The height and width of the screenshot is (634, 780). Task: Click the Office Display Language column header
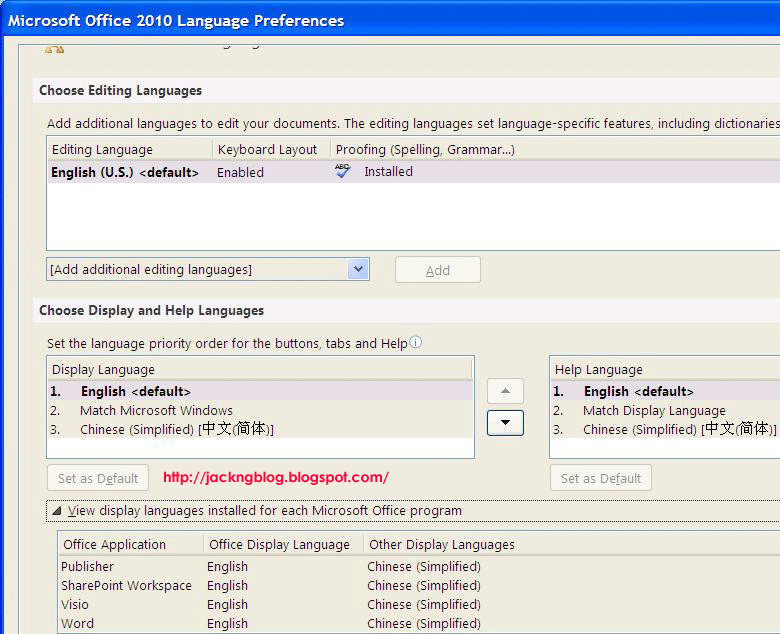click(284, 544)
